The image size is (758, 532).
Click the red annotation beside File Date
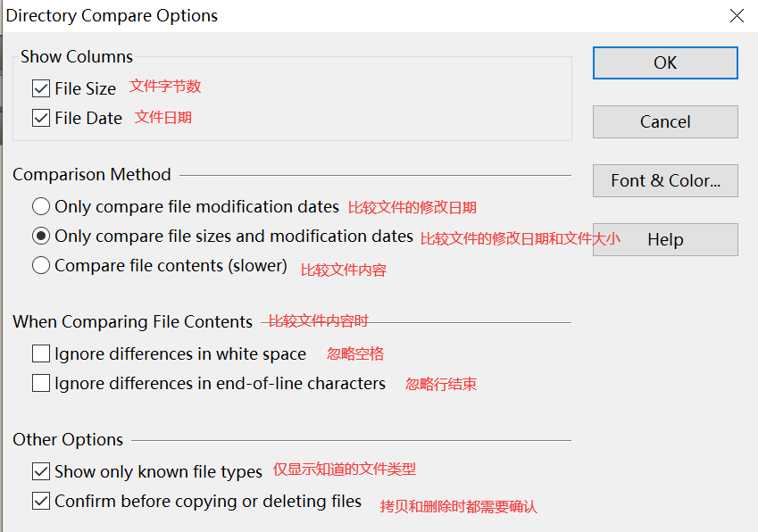tap(163, 117)
